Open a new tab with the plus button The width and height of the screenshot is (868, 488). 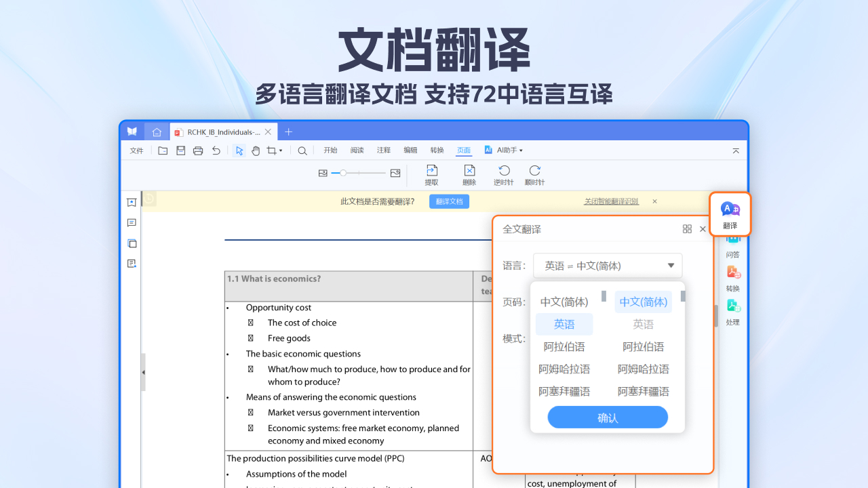(289, 131)
